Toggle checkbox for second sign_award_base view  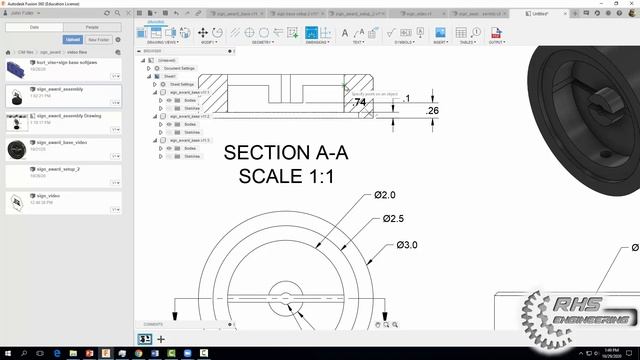[163, 116]
